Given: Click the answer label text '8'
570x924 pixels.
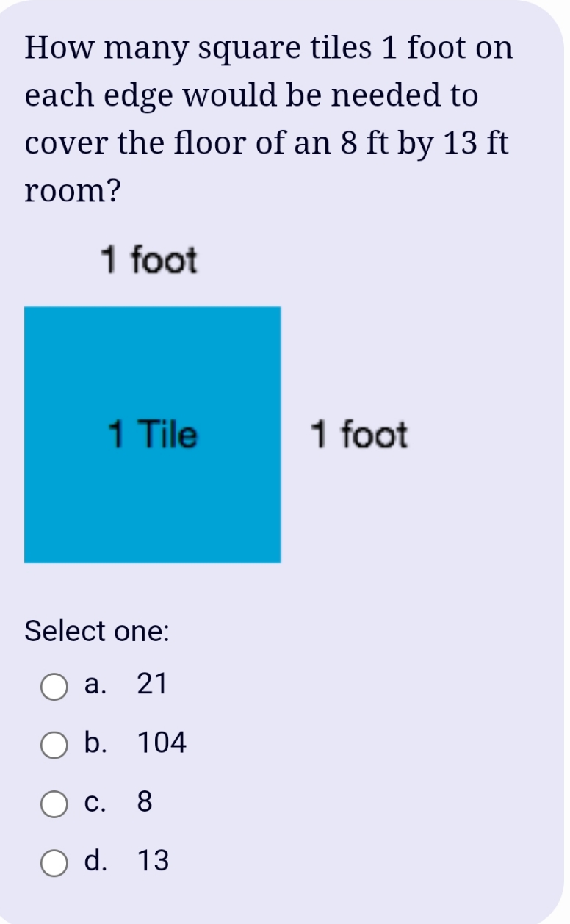Looking at the screenshot, I should 145,802.
